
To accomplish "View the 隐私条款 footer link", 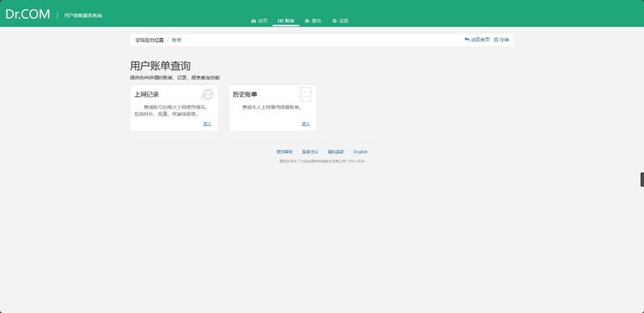I will (x=336, y=152).
